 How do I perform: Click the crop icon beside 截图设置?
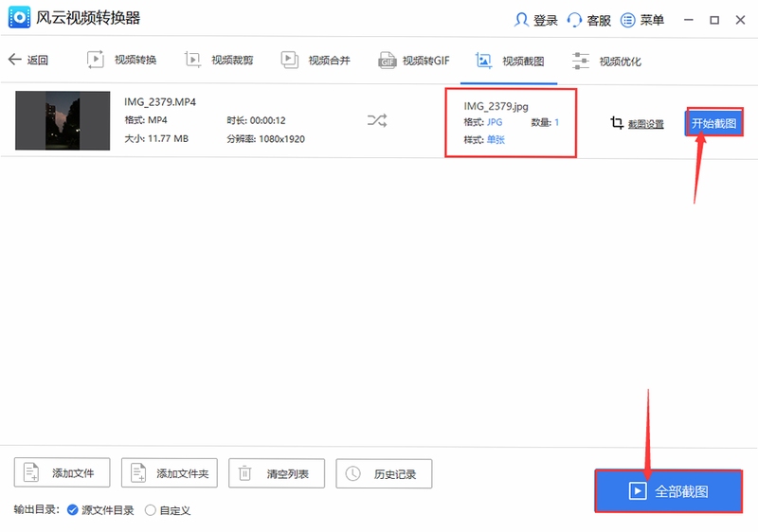click(x=617, y=123)
